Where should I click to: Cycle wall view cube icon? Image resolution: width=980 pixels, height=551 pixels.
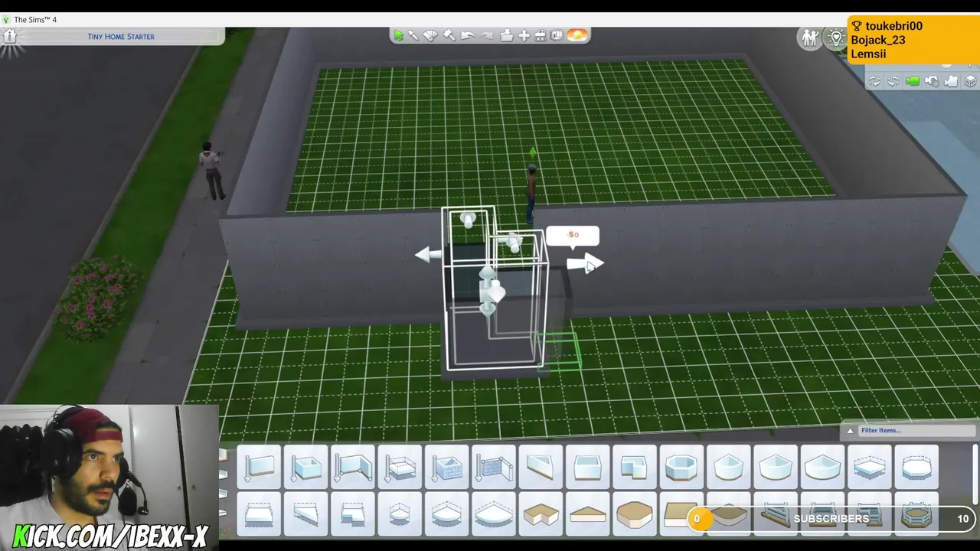point(970,81)
